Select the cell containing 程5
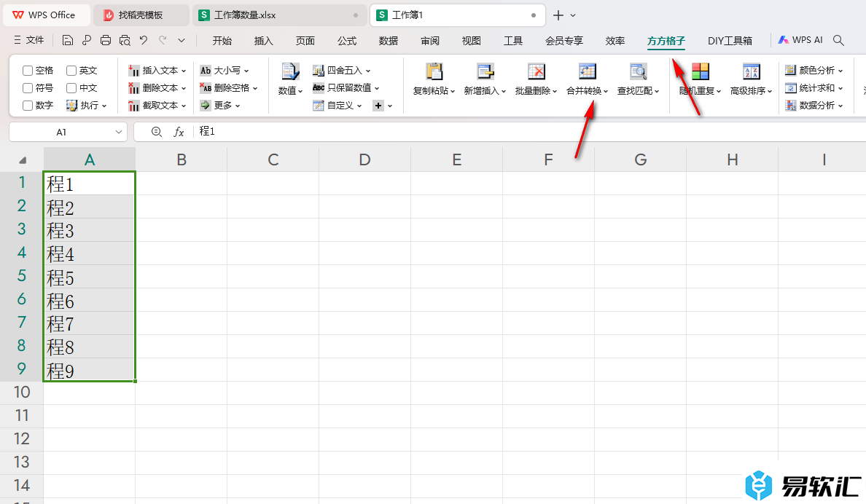866x504 pixels. (90, 277)
